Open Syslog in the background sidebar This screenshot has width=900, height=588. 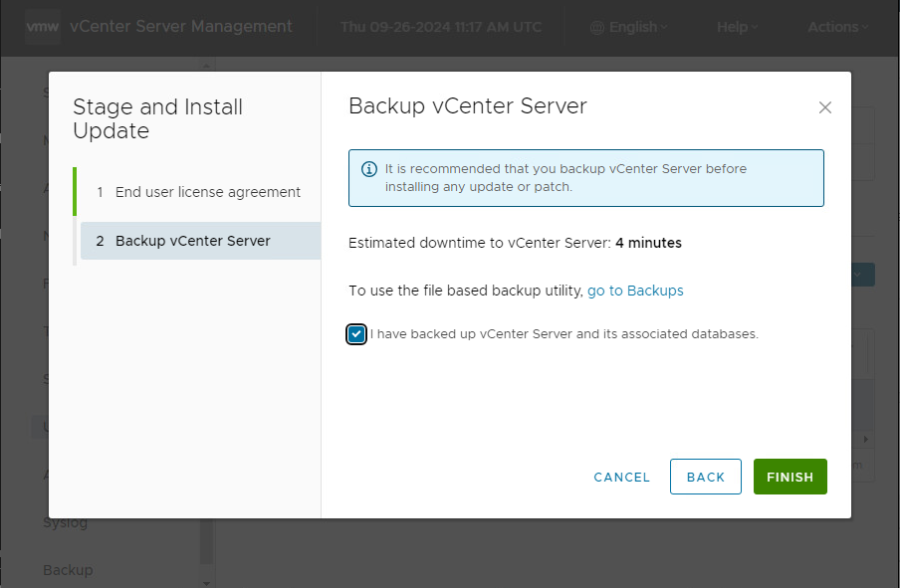click(65, 522)
